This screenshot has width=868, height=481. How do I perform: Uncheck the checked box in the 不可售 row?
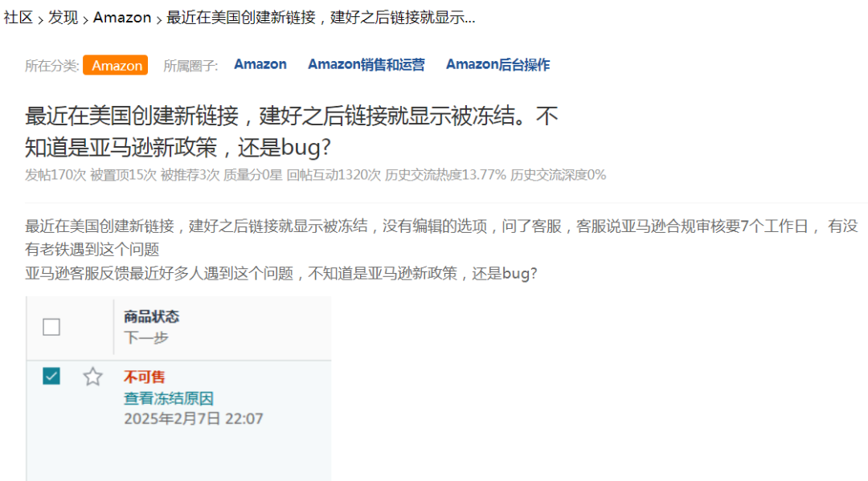point(51,376)
